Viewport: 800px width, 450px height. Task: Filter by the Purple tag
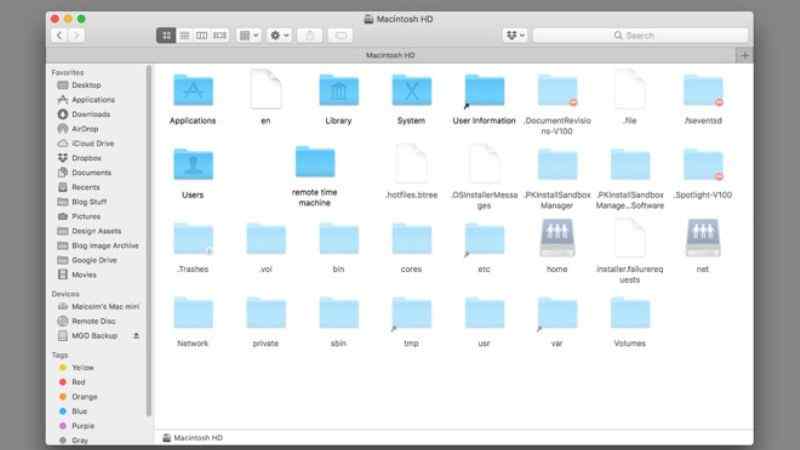click(x=83, y=426)
